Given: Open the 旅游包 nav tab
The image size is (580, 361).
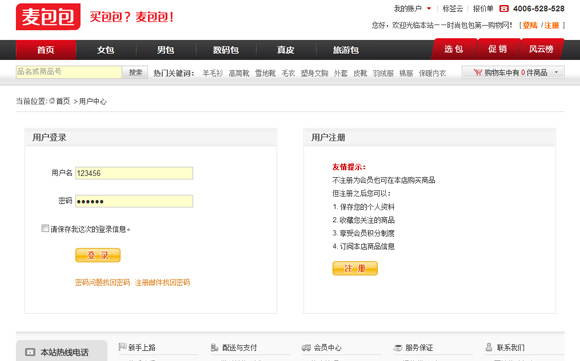Looking at the screenshot, I should click(345, 50).
